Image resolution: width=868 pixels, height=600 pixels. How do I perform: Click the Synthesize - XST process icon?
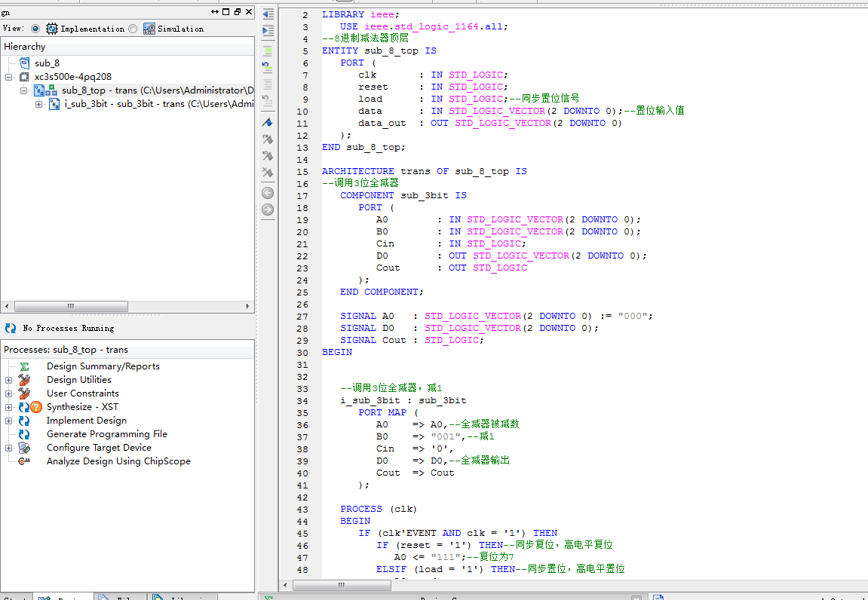[25, 407]
